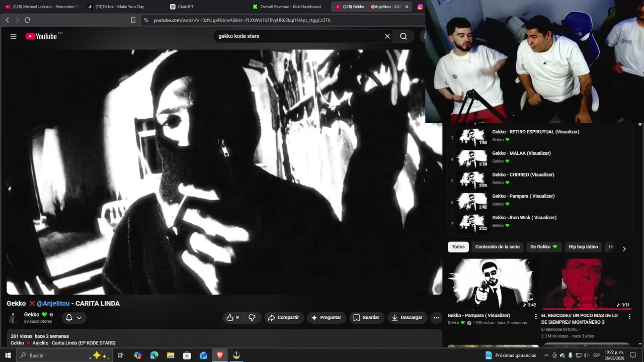Open Pampara recommended video thumbnail
Viewport: 644px width, 362px height.
492,284
